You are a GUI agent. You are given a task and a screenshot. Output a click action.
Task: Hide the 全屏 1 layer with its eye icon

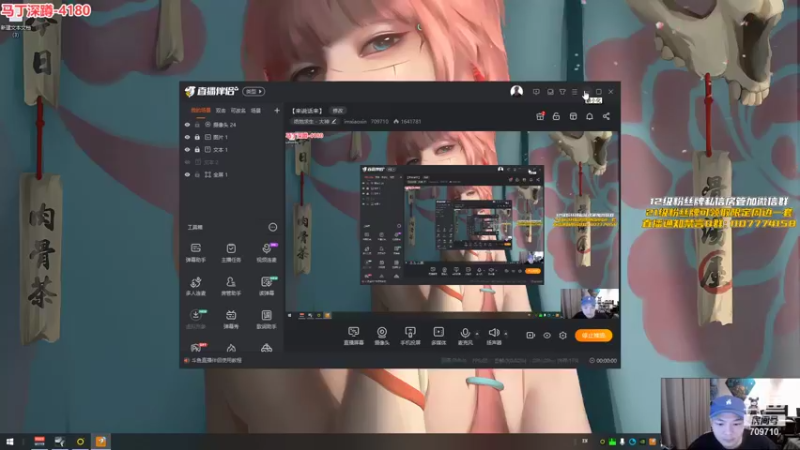tap(187, 174)
